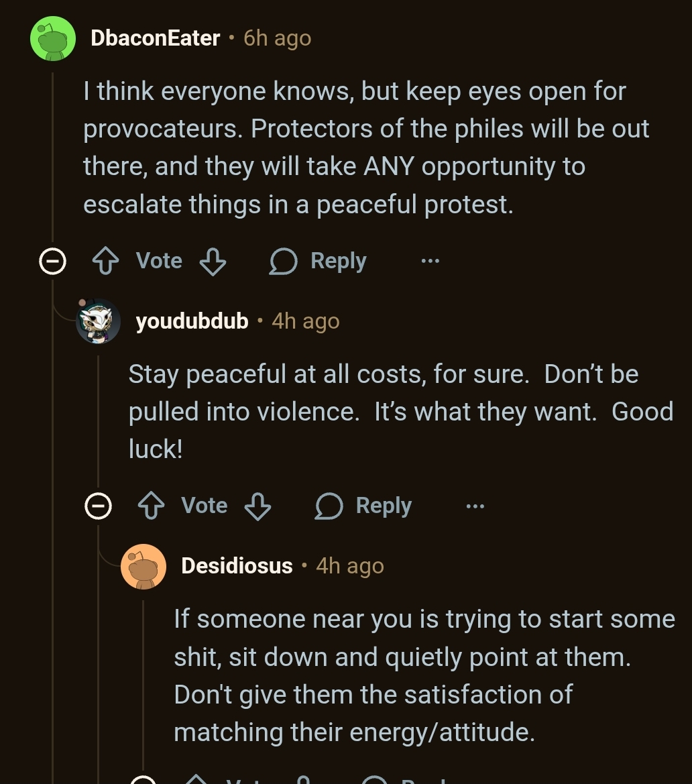Viewport: 692px width, 784px height.
Task: Upvote youdubdub's comment
Action: 150,506
